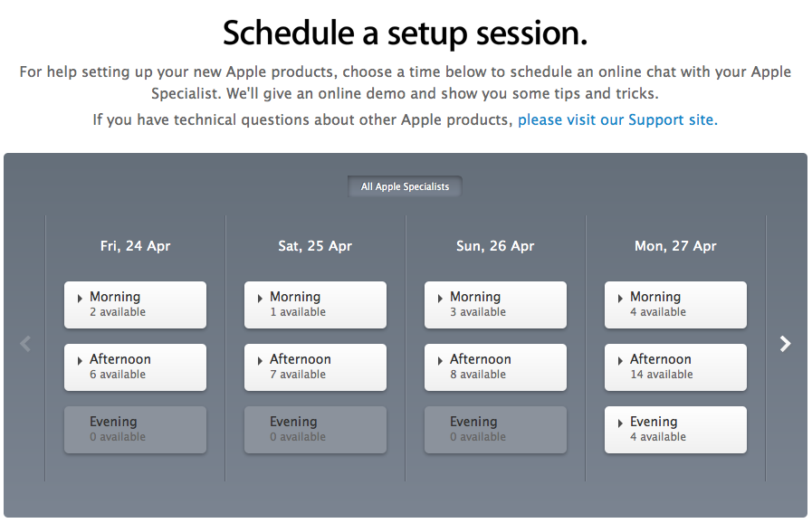Expand Friday 24 Apr Morning slots
This screenshot has height=523, width=812.
(135, 304)
